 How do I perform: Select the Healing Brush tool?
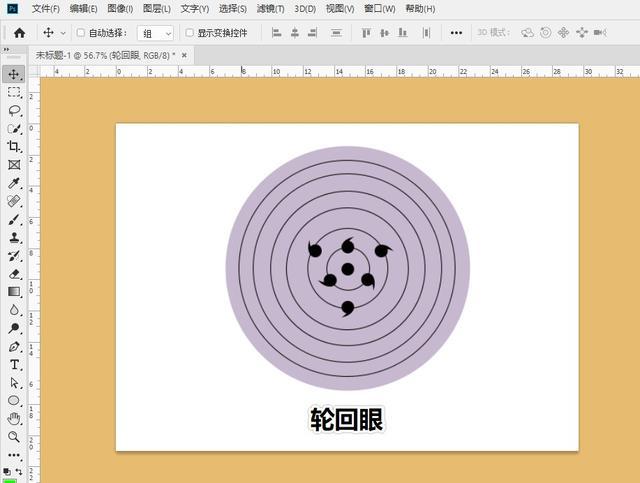14,201
